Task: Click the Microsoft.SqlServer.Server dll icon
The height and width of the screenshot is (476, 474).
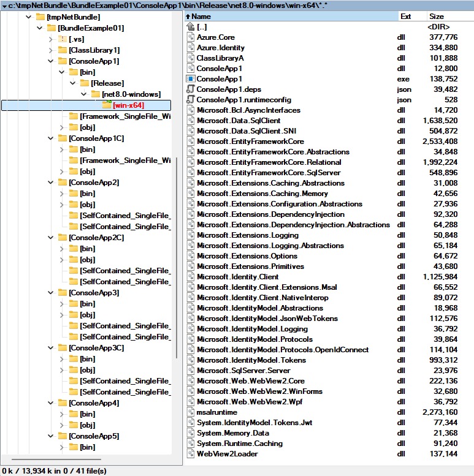Action: [x=190, y=371]
